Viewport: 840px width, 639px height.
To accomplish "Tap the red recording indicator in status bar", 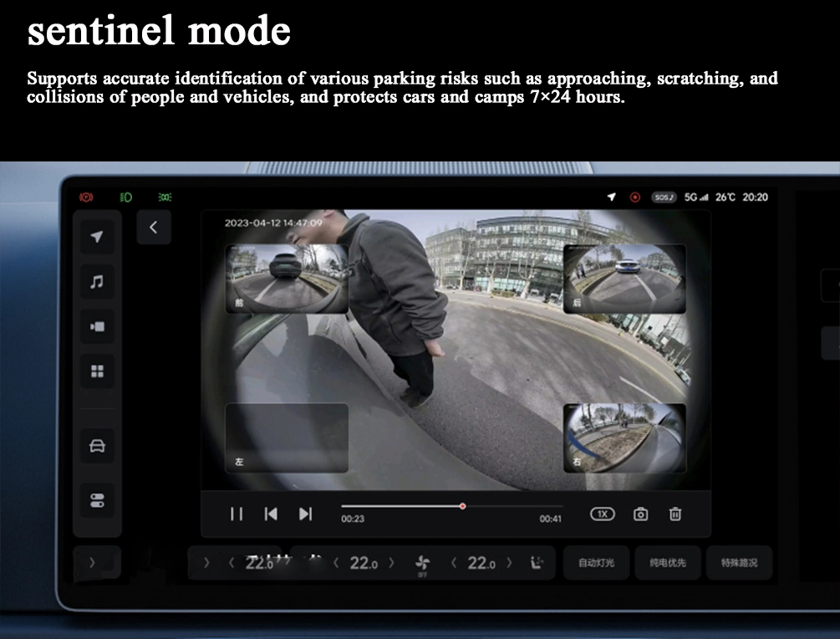I will point(635,197).
